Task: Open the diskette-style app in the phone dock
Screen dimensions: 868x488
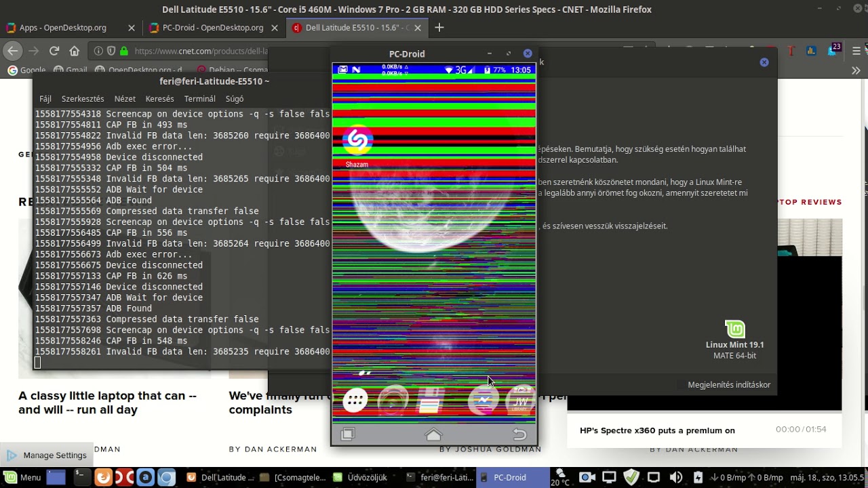Action: click(x=430, y=401)
